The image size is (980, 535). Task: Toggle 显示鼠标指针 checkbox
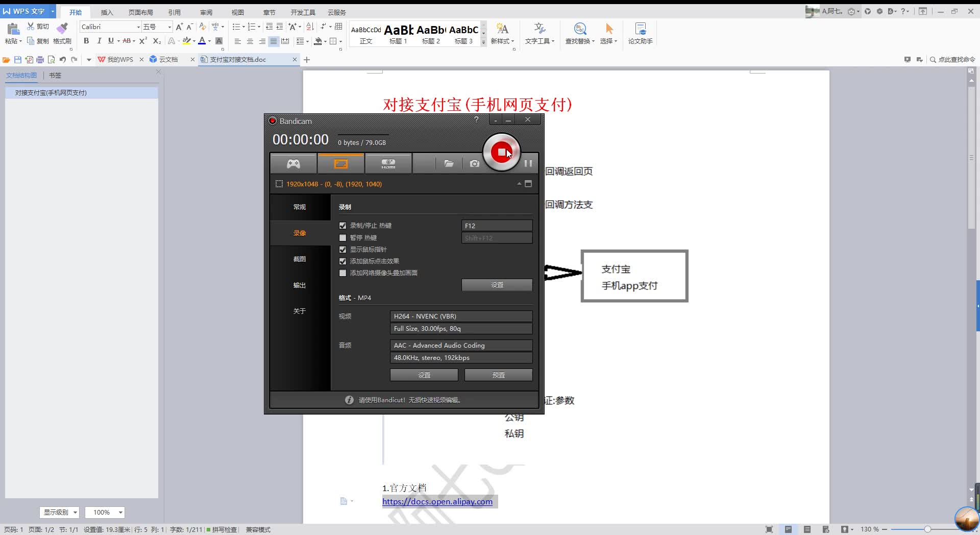342,249
